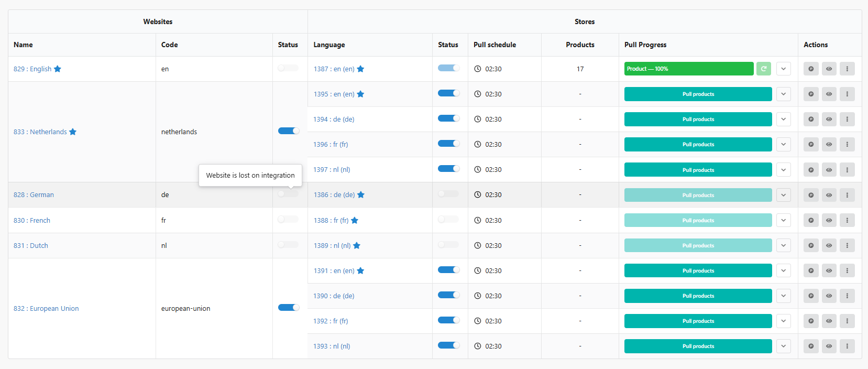Click the eye icon in the 1386 de row
Image resolution: width=868 pixels, height=369 pixels.
coord(829,195)
